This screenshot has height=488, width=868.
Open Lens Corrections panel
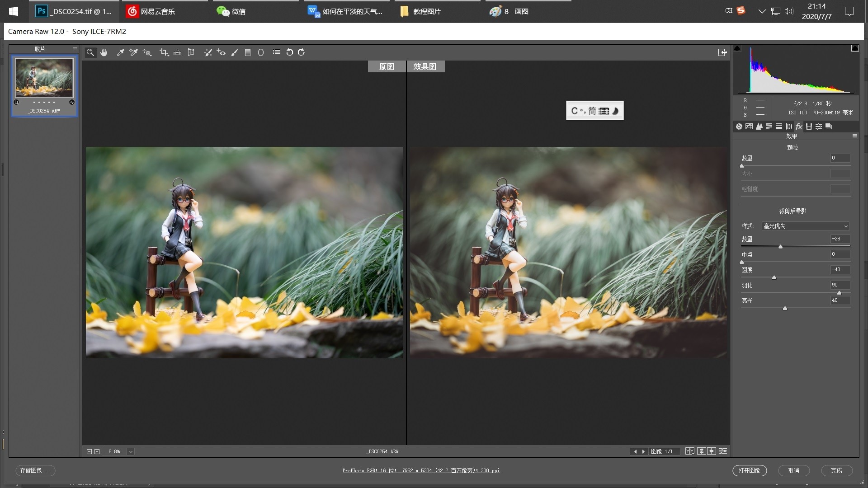pyautogui.click(x=789, y=127)
